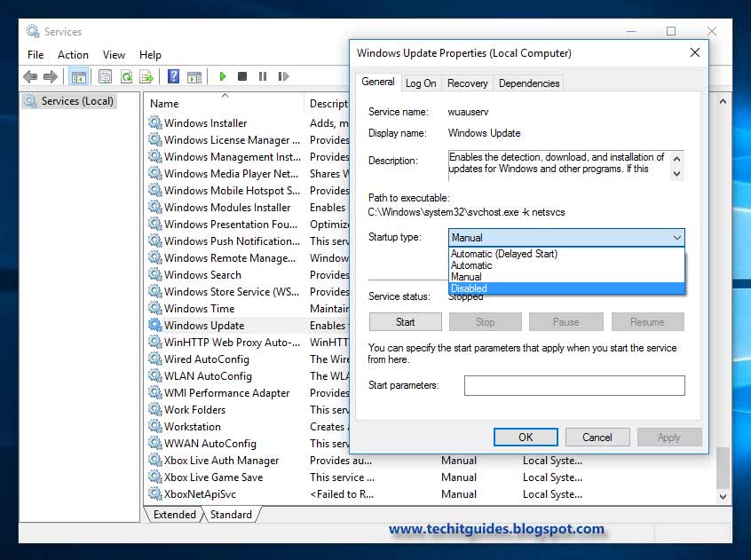Click the Back navigation arrow icon

[x=29, y=76]
